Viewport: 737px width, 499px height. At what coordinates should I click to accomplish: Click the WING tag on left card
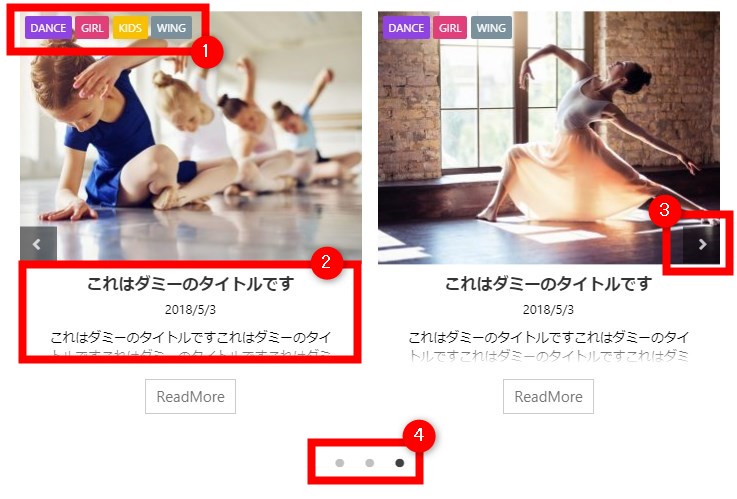(x=172, y=28)
